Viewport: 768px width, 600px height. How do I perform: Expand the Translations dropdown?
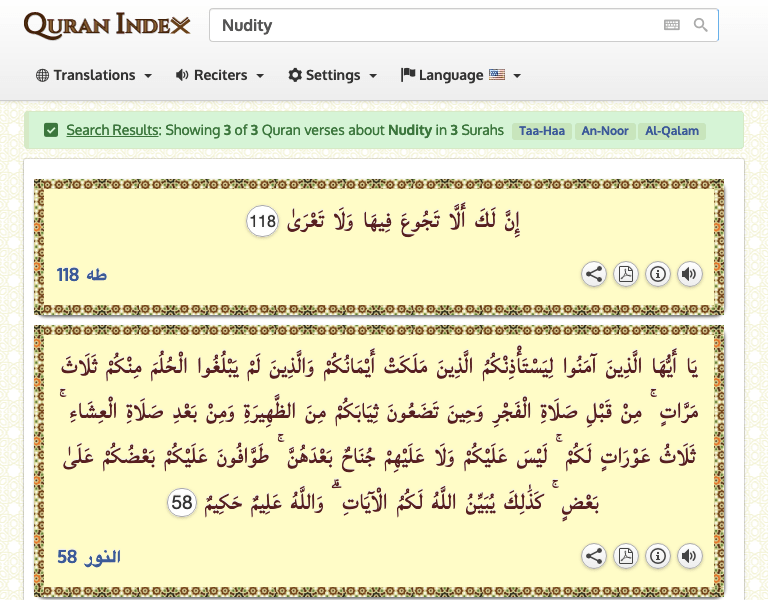(94, 75)
